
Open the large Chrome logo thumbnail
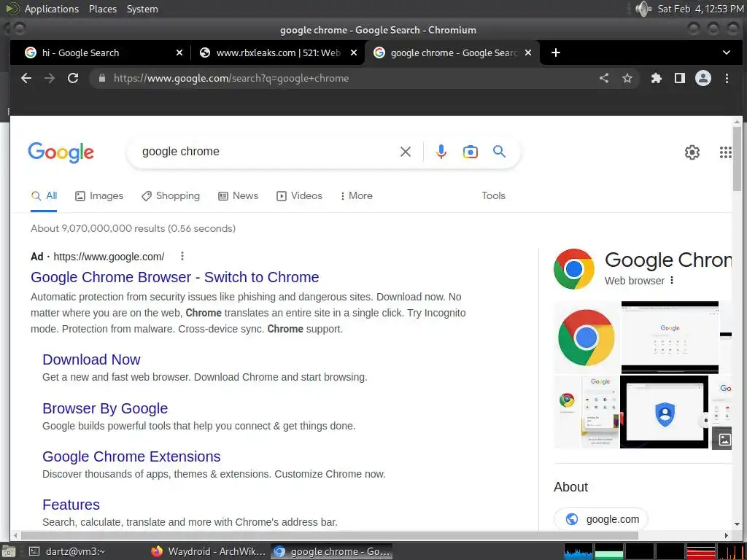[587, 338]
